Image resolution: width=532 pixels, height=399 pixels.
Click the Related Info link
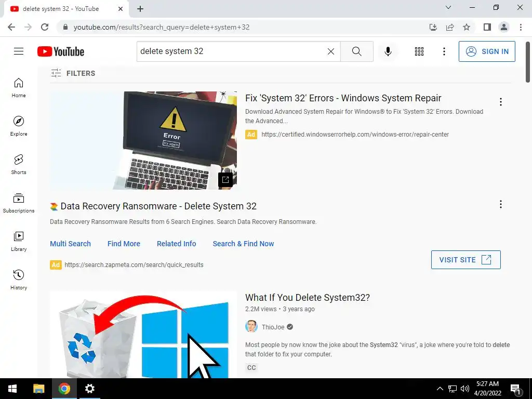point(177,244)
